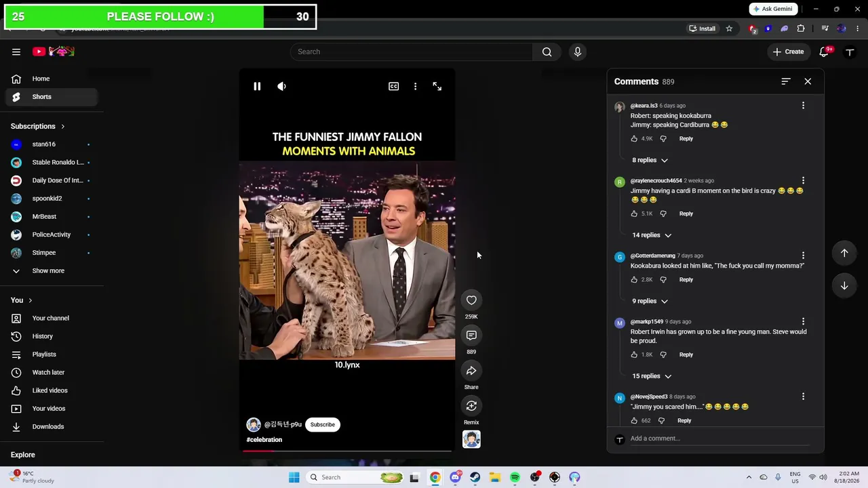Open the Short's comments button

(x=471, y=335)
